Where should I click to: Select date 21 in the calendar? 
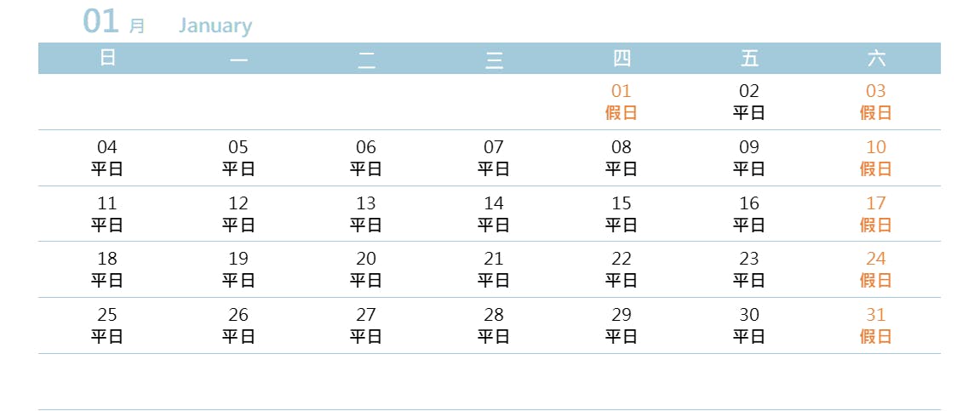click(x=494, y=269)
